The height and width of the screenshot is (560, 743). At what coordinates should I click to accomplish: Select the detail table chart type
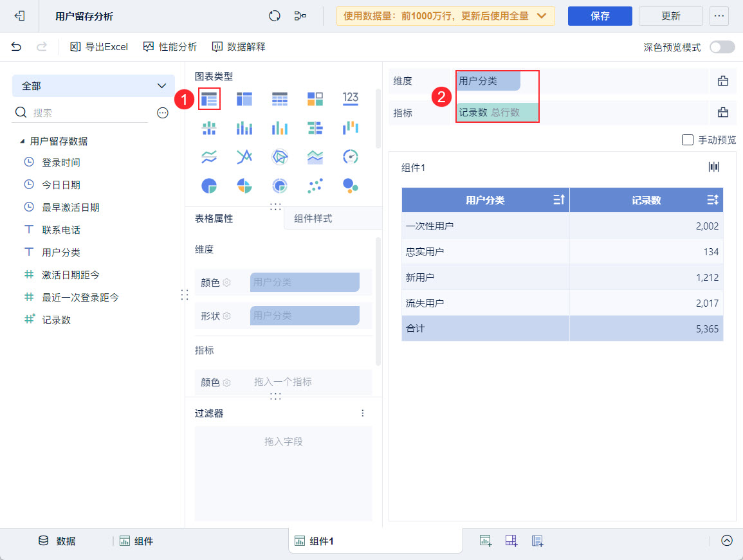click(280, 98)
